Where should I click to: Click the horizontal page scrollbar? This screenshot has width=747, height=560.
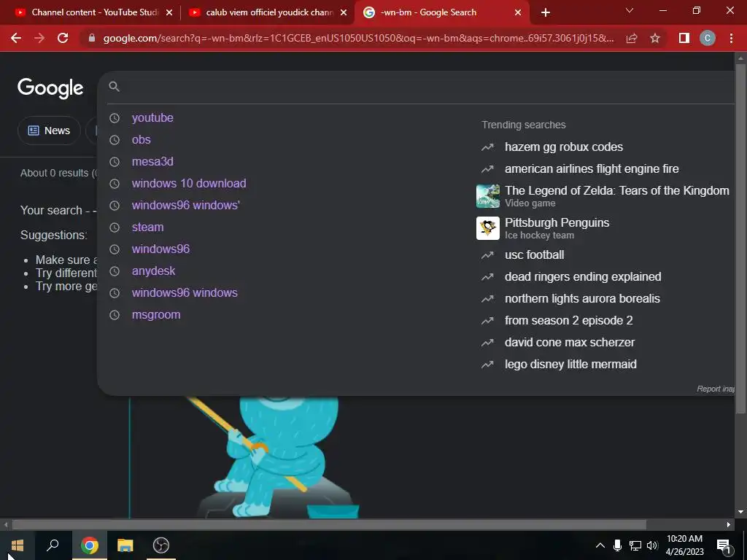tap(329, 525)
